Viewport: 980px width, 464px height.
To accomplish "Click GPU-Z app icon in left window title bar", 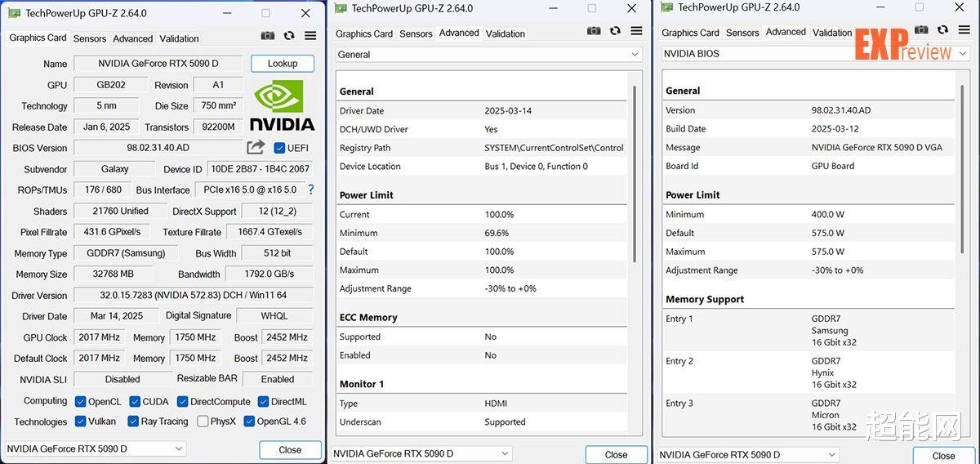I will click(x=14, y=13).
